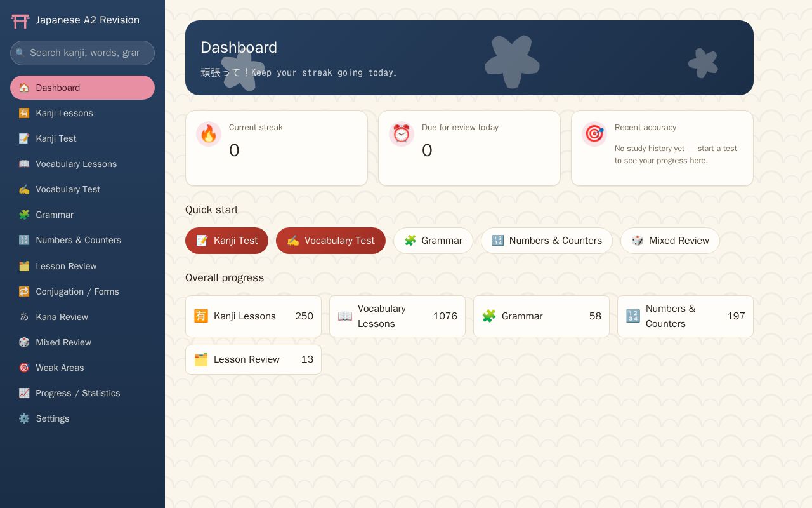Open Progress / Statistics page
The width and height of the screenshot is (812, 508).
tap(82, 393)
